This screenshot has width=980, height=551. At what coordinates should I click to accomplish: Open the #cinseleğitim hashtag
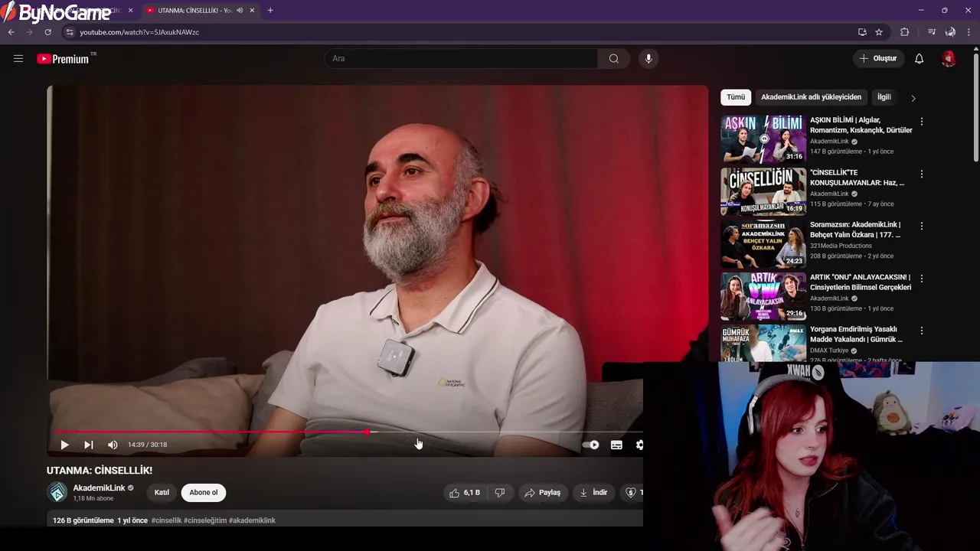tap(204, 520)
